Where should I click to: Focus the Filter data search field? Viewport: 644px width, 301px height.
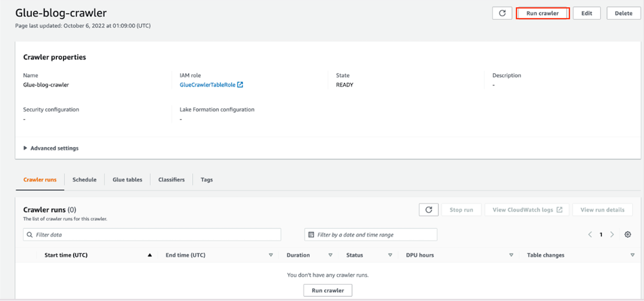pos(152,234)
